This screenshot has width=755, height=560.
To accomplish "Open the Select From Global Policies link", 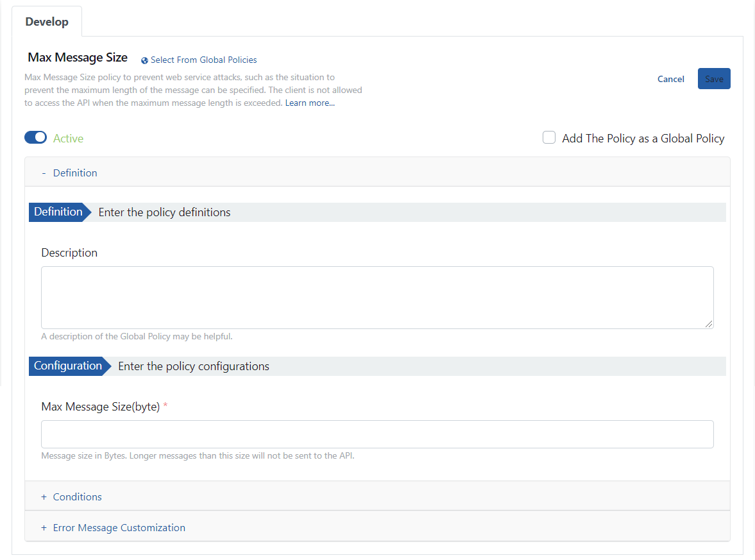I will [x=203, y=60].
